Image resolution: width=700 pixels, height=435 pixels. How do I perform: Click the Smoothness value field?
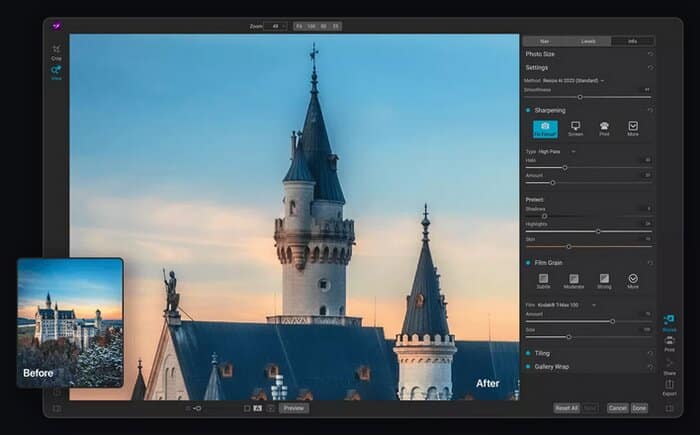(x=647, y=90)
